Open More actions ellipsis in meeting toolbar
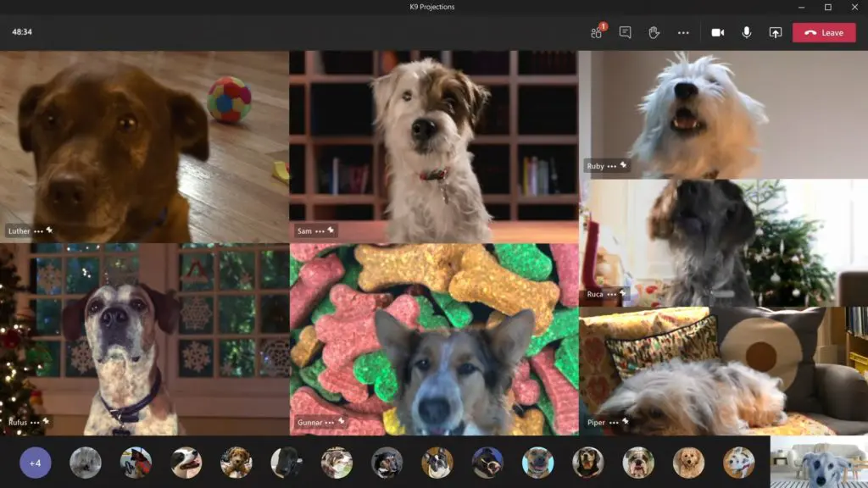This screenshot has height=488, width=868. tap(683, 33)
